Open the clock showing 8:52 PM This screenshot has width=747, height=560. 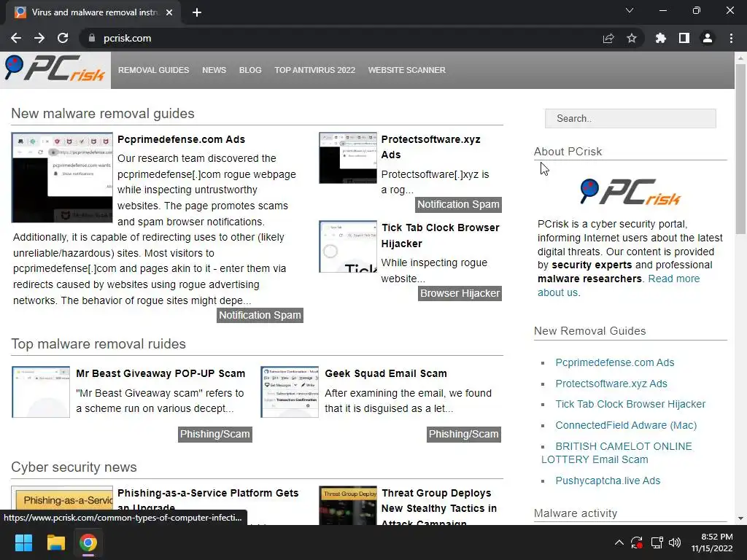coord(712,542)
